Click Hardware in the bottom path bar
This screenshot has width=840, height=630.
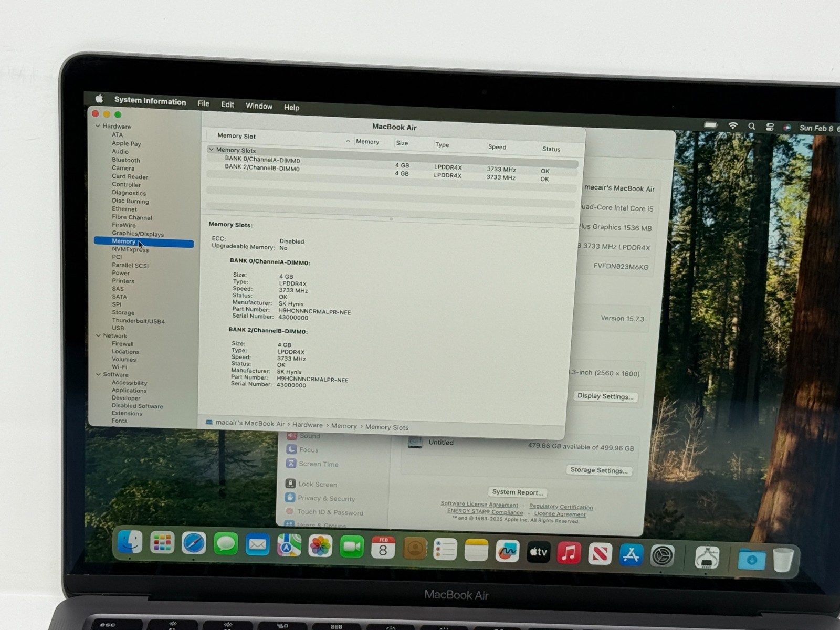point(308,425)
